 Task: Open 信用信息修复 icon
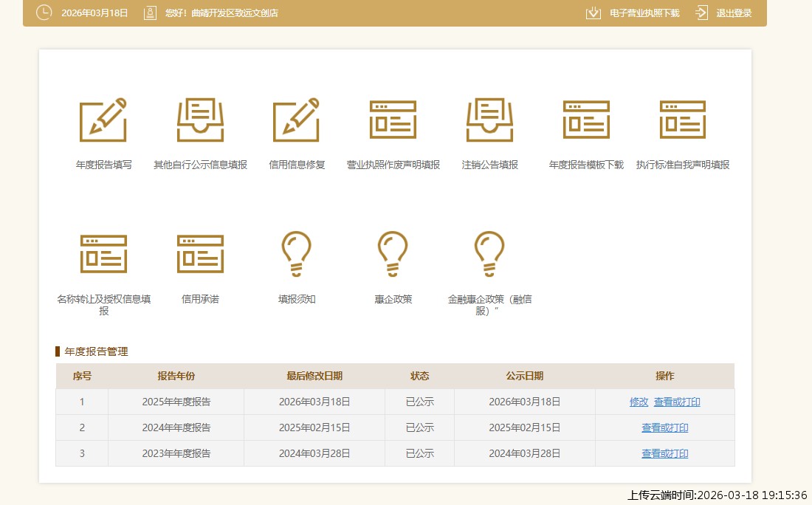click(297, 120)
